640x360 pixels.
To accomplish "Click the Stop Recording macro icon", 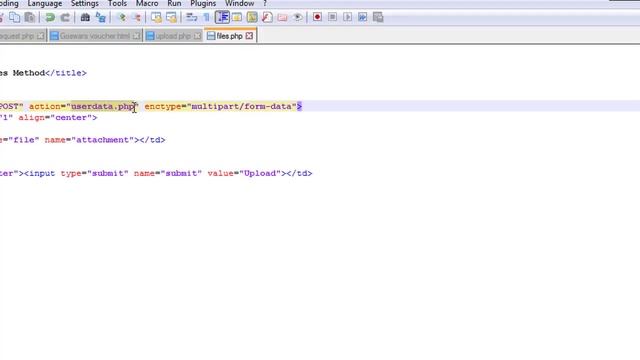I will coord(332,17).
